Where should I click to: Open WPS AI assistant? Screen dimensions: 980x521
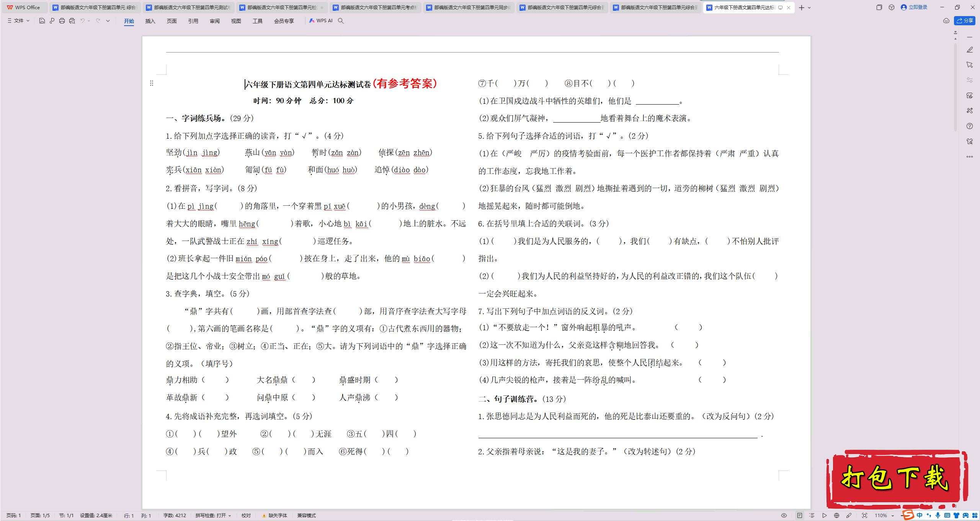tap(321, 21)
